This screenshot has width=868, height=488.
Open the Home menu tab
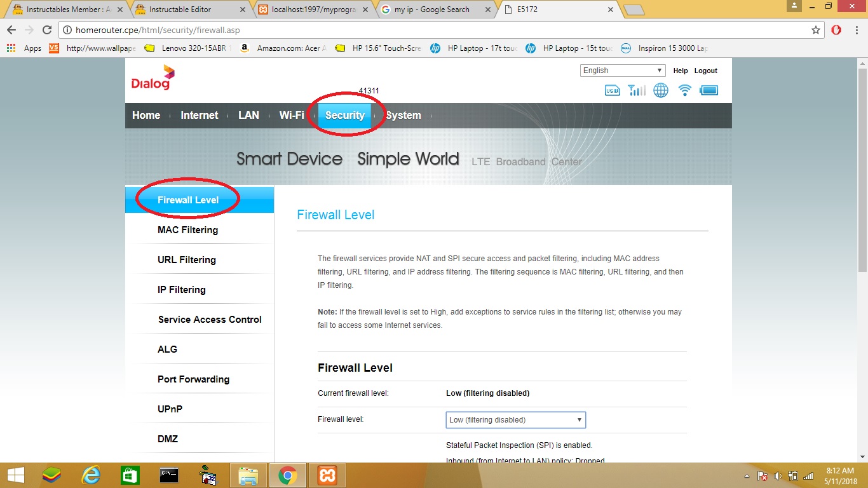pyautogui.click(x=146, y=116)
